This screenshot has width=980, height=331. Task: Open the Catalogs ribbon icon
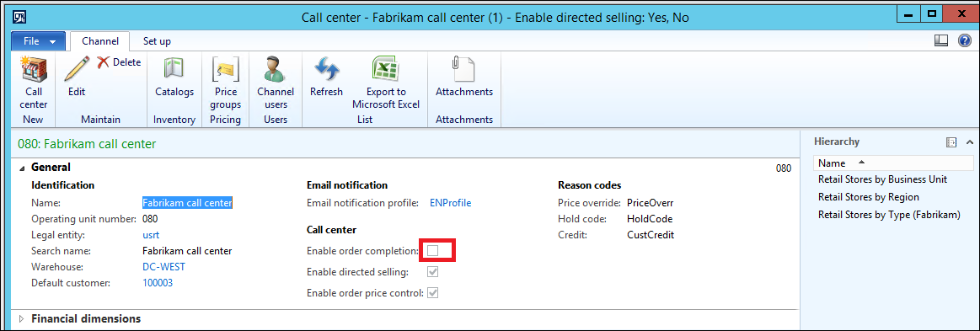click(174, 69)
